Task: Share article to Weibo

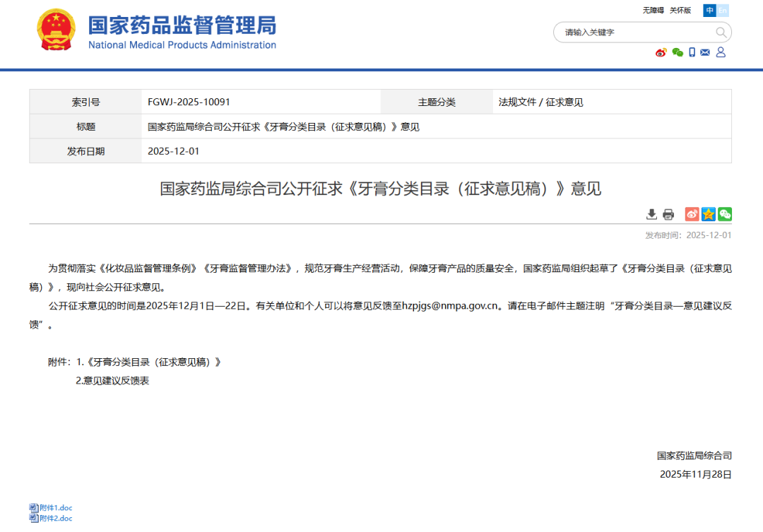Action: (x=692, y=214)
